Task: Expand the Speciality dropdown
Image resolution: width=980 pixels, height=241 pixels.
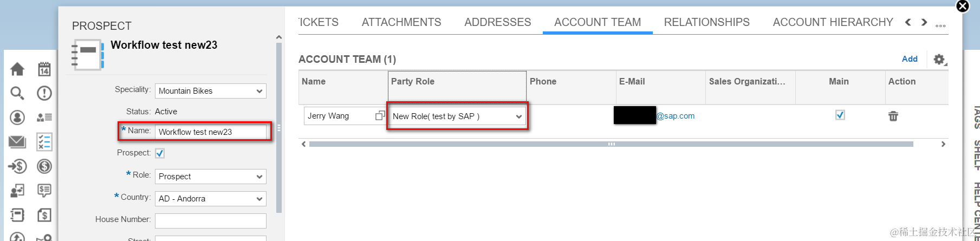Action: [259, 91]
